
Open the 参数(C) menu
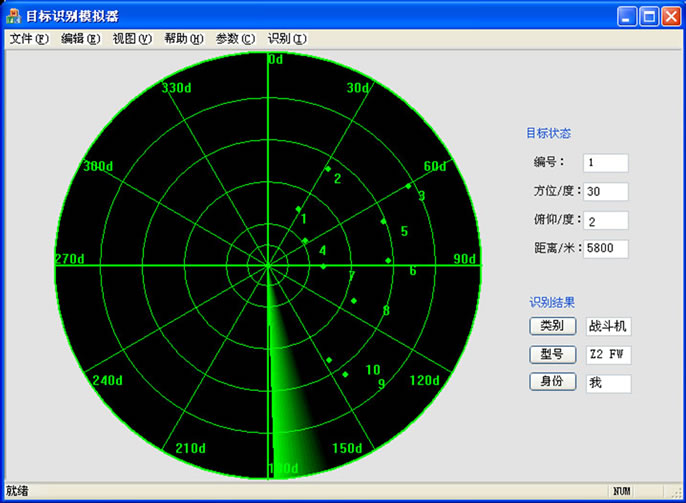click(235, 39)
